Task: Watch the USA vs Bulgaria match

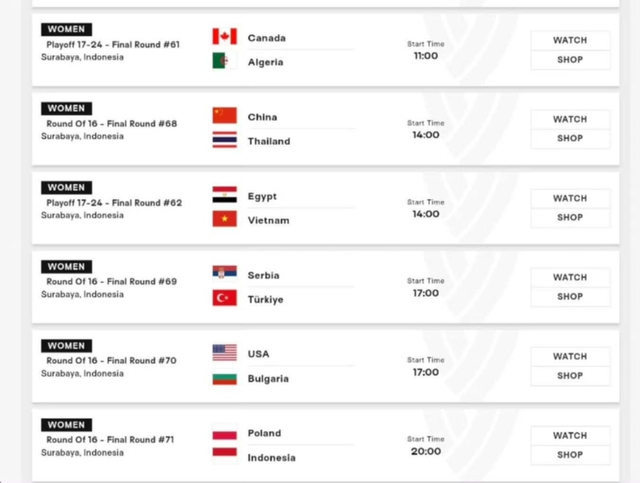Action: pos(570,356)
